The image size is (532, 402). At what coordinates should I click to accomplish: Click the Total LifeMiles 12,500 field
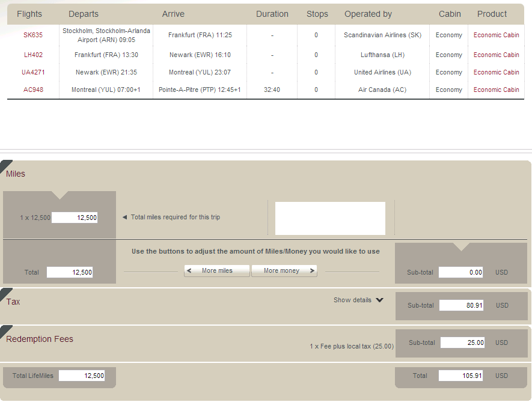coord(82,376)
